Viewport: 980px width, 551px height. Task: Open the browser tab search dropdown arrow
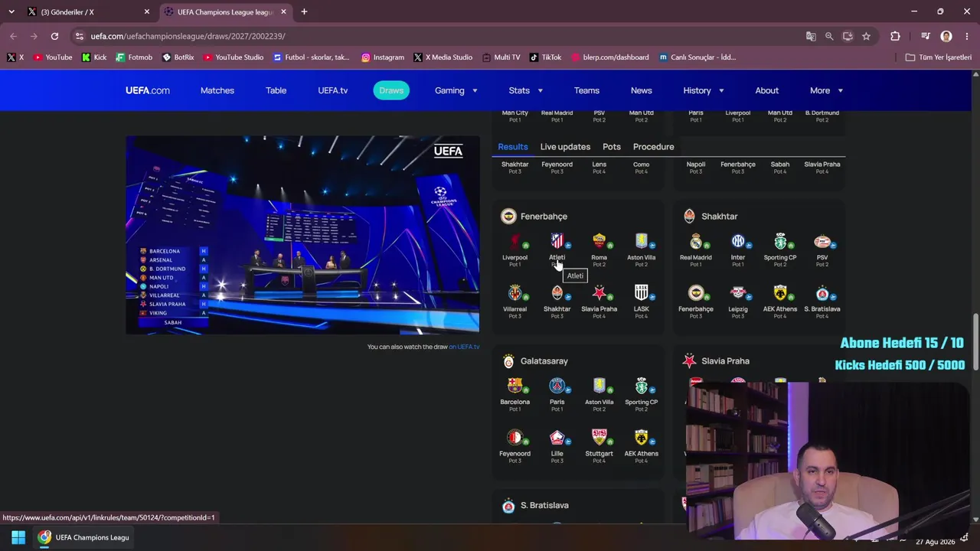tap(11, 11)
